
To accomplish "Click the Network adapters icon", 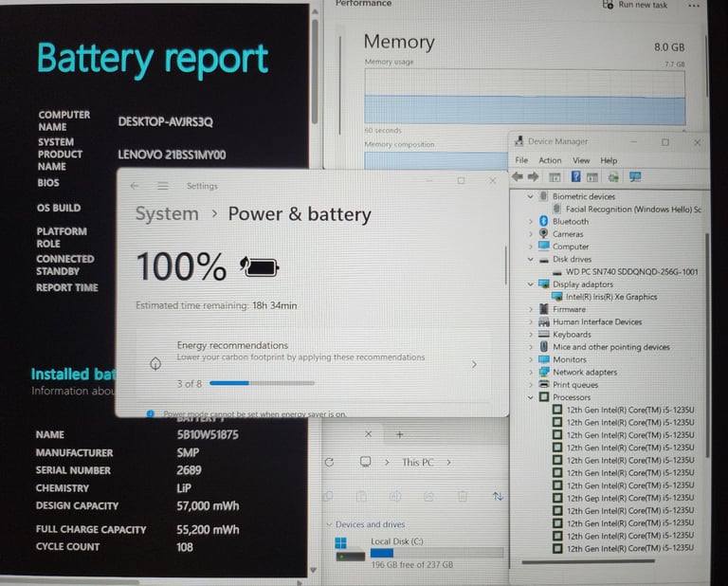I will pyautogui.click(x=544, y=372).
